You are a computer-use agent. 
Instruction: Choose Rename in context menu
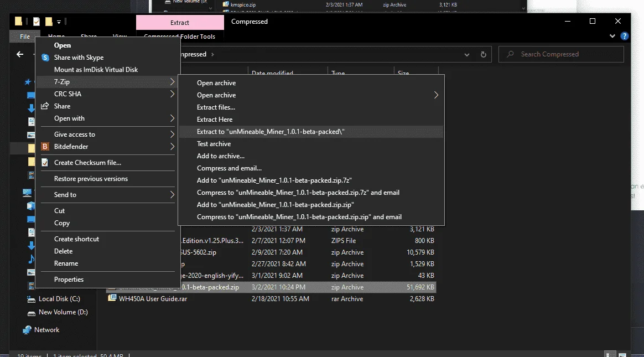[66, 263]
